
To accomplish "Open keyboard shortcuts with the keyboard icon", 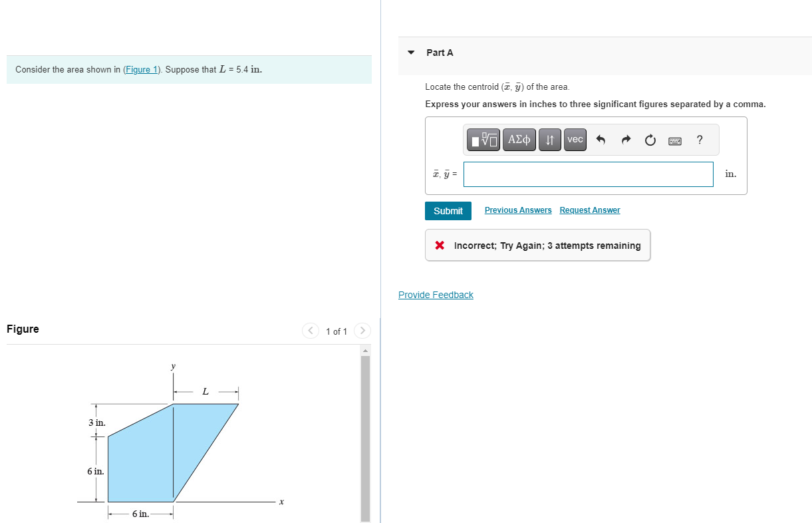I will 674,140.
